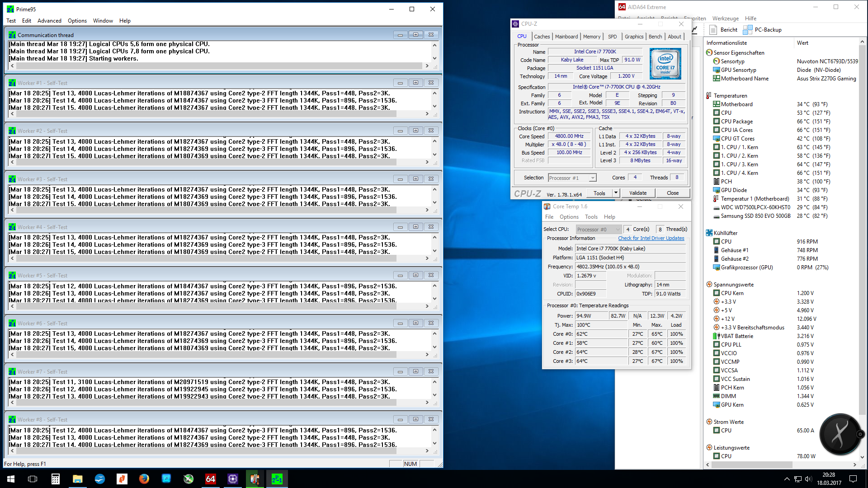Open the Calculator taskbar icon
The image size is (868, 488).
click(56, 479)
